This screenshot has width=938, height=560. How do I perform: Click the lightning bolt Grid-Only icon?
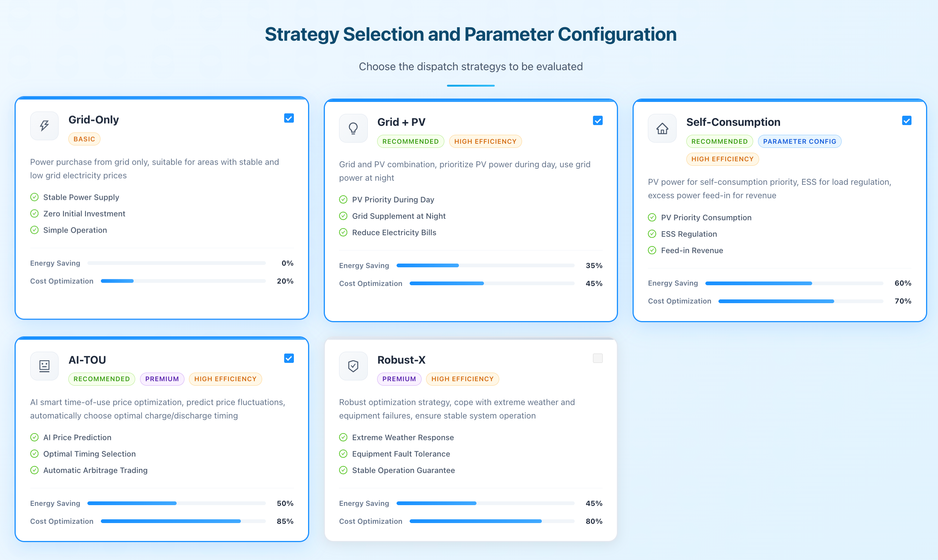pyautogui.click(x=44, y=126)
